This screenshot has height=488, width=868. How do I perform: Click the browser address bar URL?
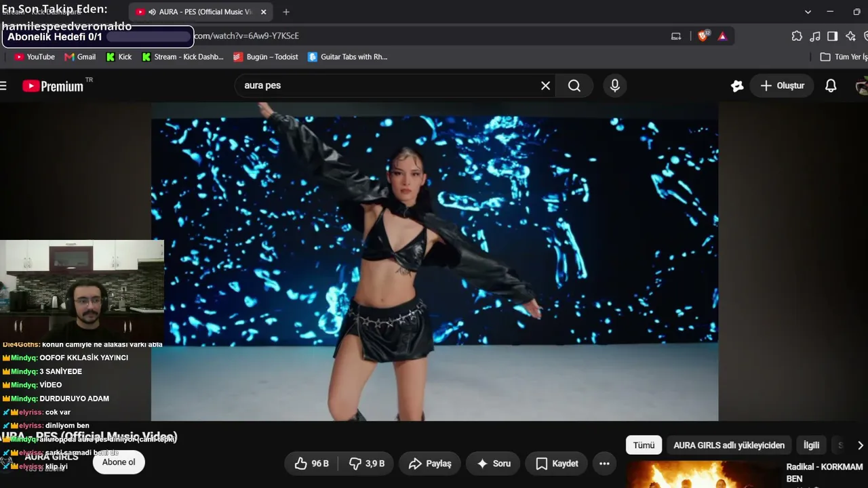[245, 36]
